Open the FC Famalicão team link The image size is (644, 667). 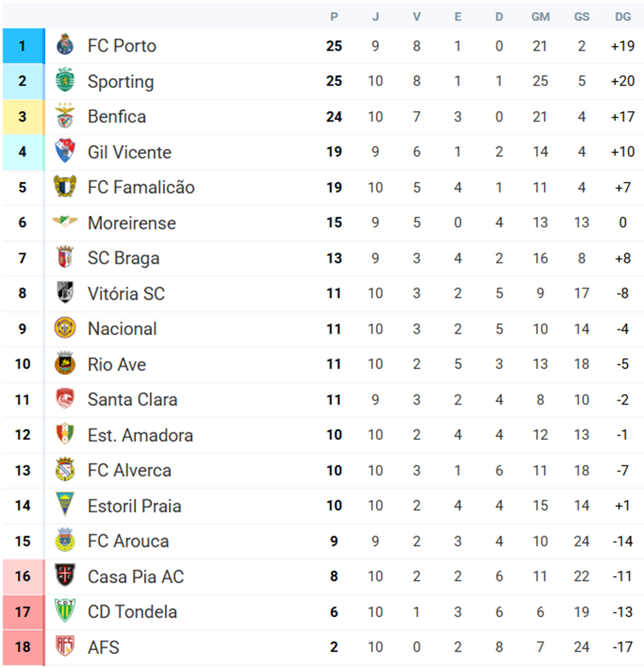coord(141,188)
